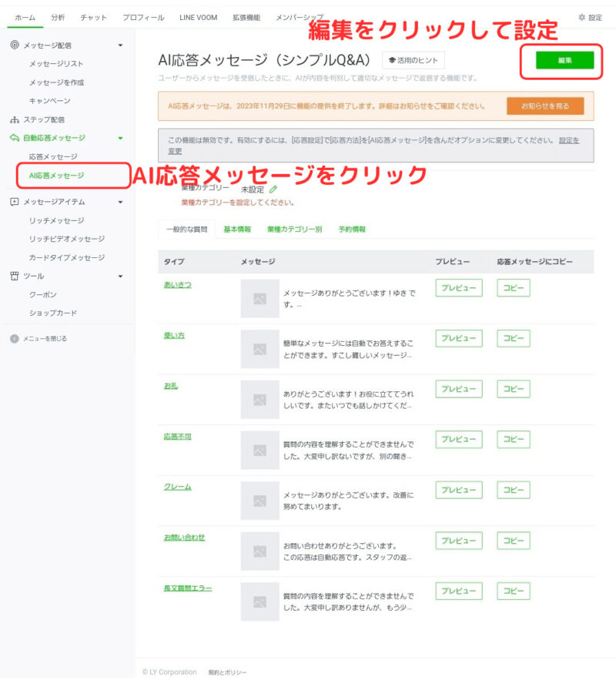
Task: Preview the 応答不可 message
Action: 459,440
